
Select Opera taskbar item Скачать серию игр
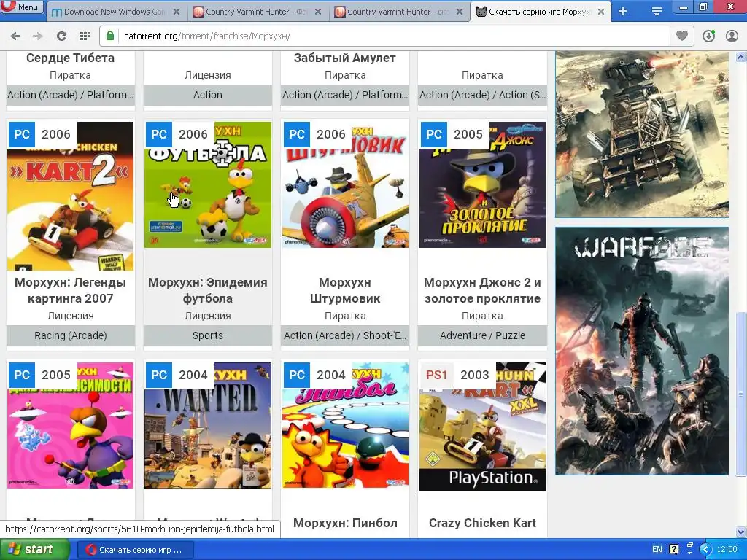(x=135, y=550)
